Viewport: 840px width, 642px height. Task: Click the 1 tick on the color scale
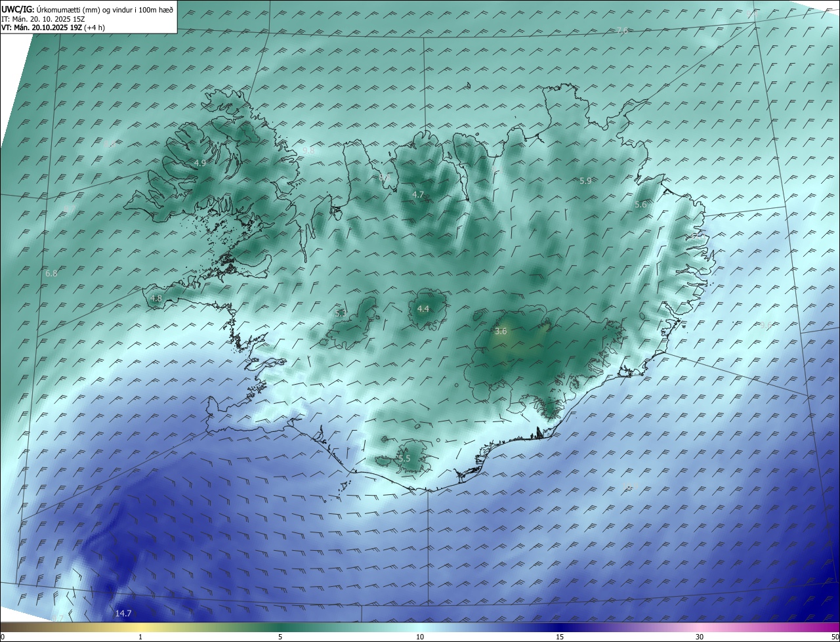[140, 637]
